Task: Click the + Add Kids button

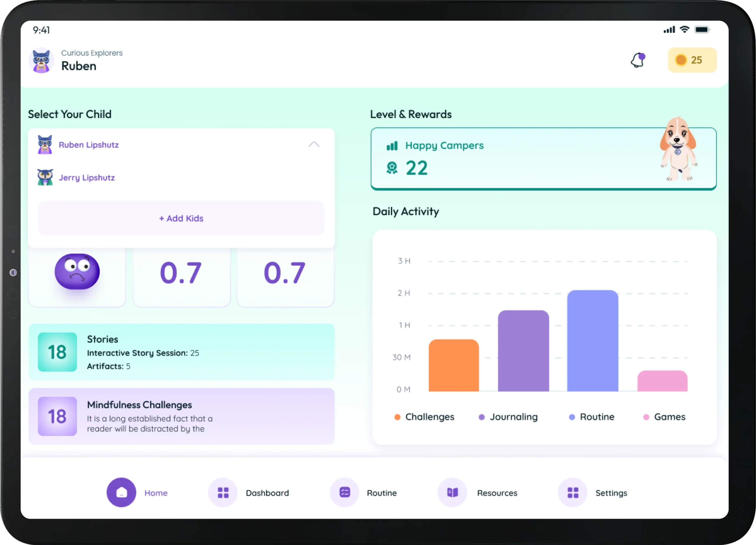Action: 181,218
